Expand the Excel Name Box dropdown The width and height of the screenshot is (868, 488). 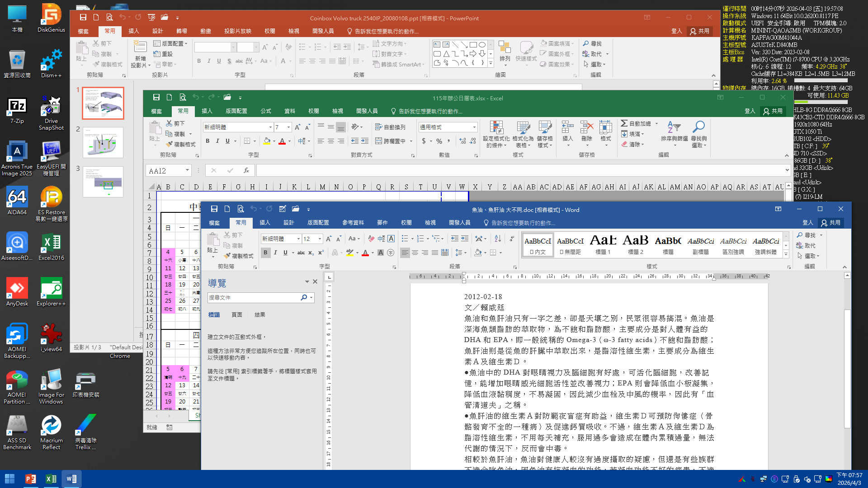click(x=187, y=170)
